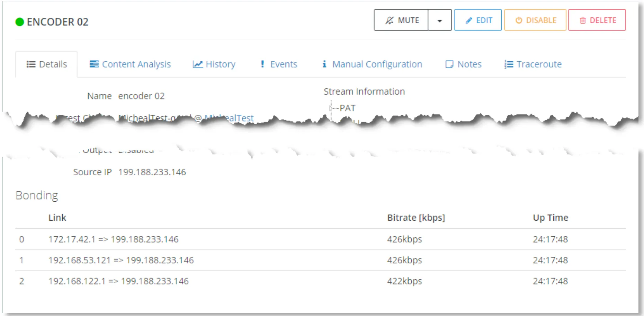Click the EDIT button
The height and width of the screenshot is (316, 644).
478,20
